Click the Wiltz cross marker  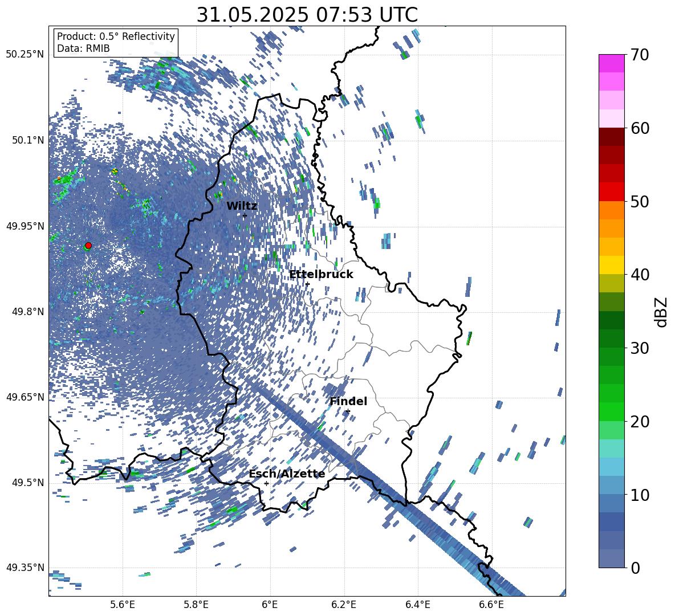[x=245, y=216]
